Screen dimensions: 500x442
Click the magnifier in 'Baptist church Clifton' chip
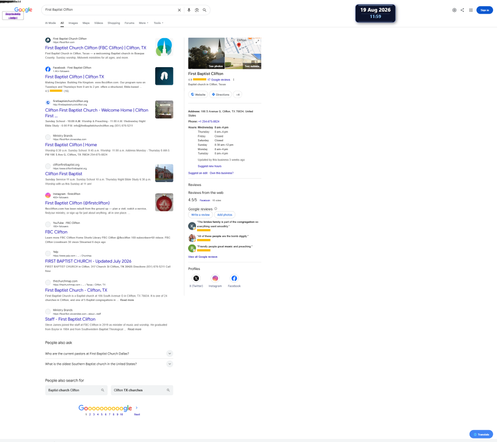(x=103, y=390)
